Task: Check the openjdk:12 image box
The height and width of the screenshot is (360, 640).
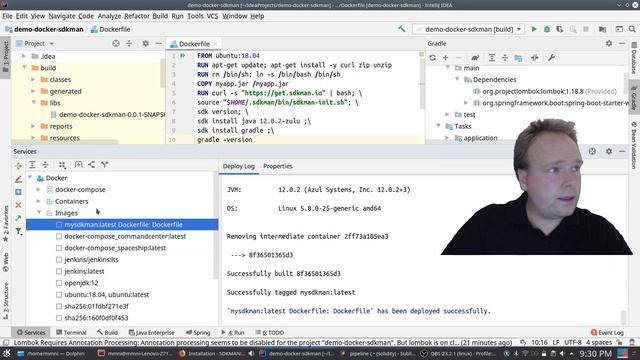Action: (x=59, y=283)
